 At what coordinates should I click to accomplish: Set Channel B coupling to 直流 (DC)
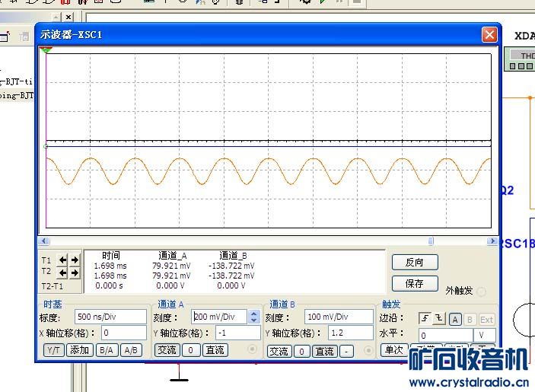[x=325, y=351]
